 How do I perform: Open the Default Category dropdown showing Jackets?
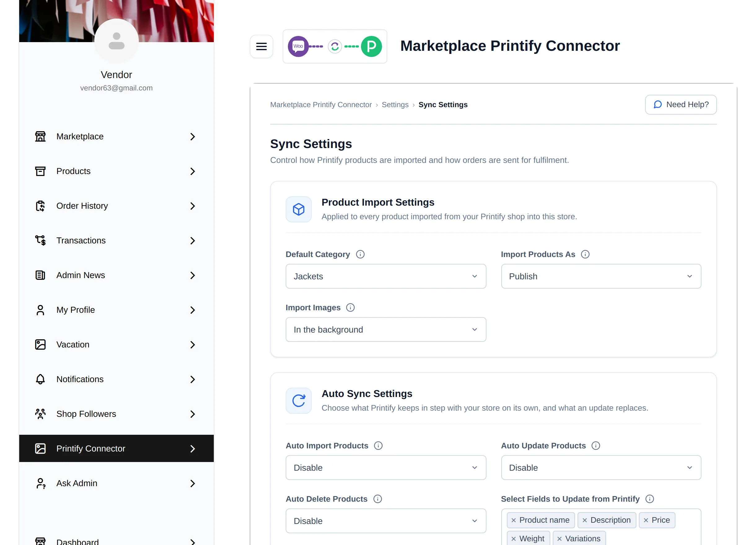coord(386,276)
